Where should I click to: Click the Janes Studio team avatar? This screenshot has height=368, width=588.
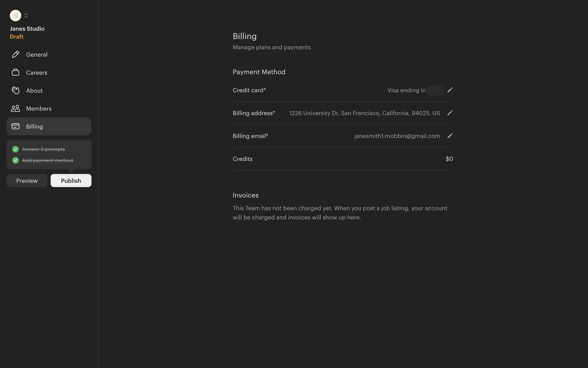tap(15, 16)
